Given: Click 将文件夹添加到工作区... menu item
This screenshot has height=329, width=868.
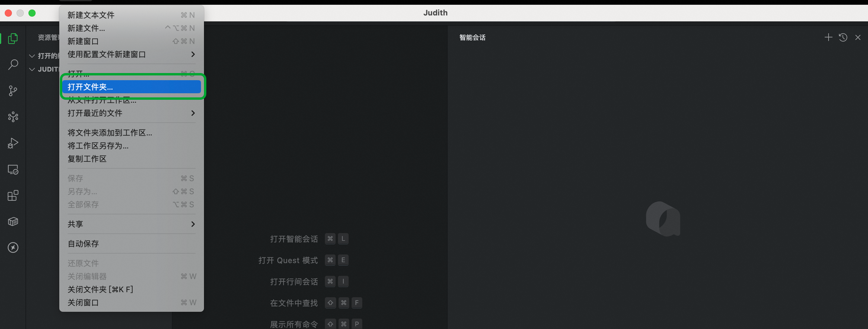Looking at the screenshot, I should 110,133.
